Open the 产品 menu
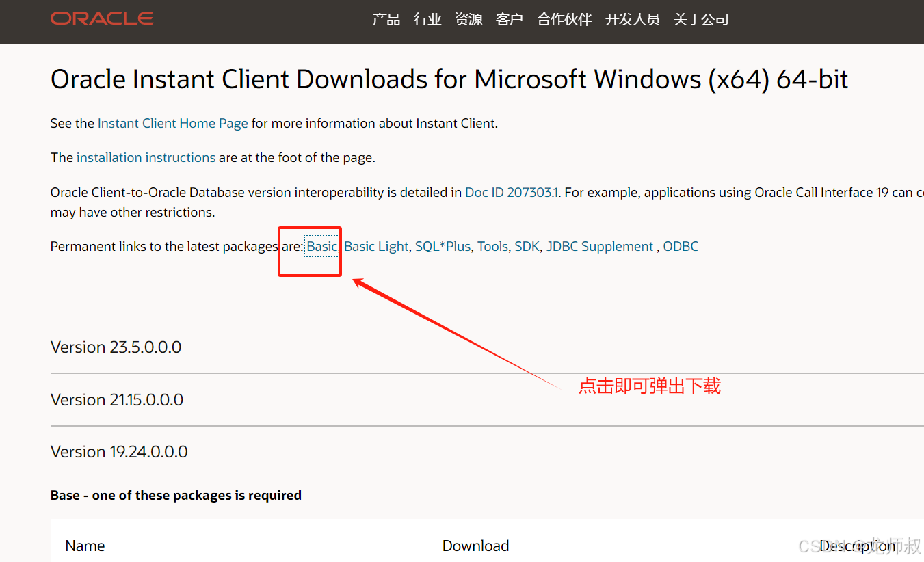Screen dimensions: 924x562 (x=386, y=19)
